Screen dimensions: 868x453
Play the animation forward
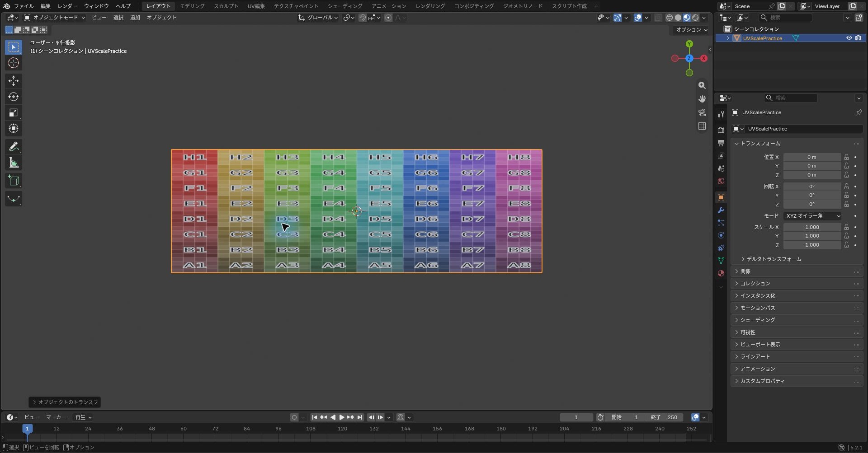(x=342, y=417)
